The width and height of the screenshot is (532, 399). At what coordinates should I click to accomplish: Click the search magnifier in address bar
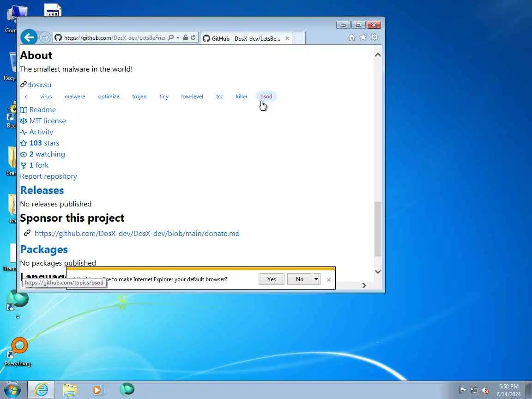171,38
